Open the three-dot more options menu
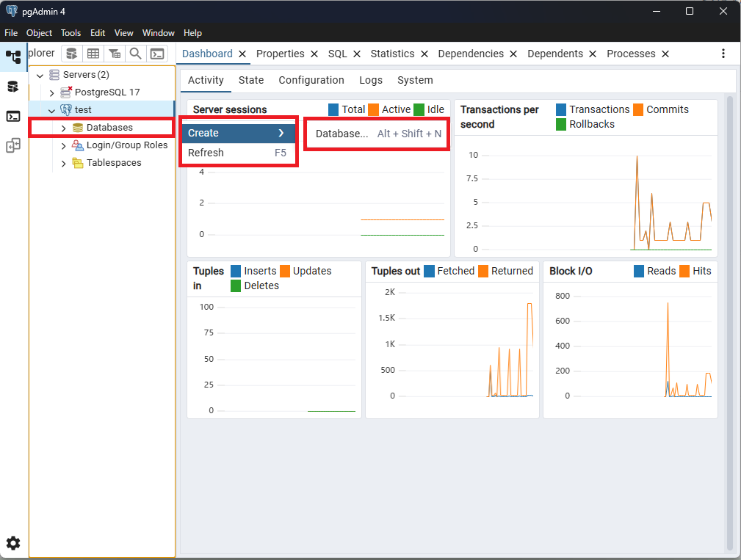This screenshot has width=741, height=560. tap(723, 54)
